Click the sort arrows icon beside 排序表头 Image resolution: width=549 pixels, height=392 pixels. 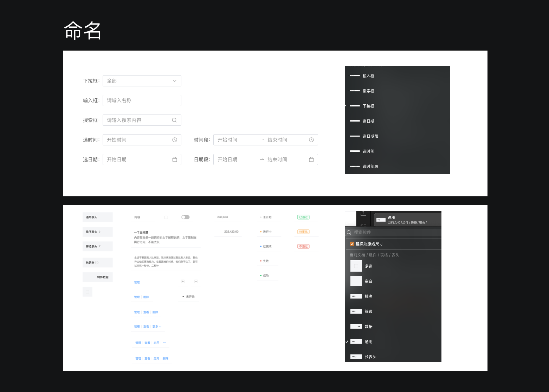click(100, 232)
